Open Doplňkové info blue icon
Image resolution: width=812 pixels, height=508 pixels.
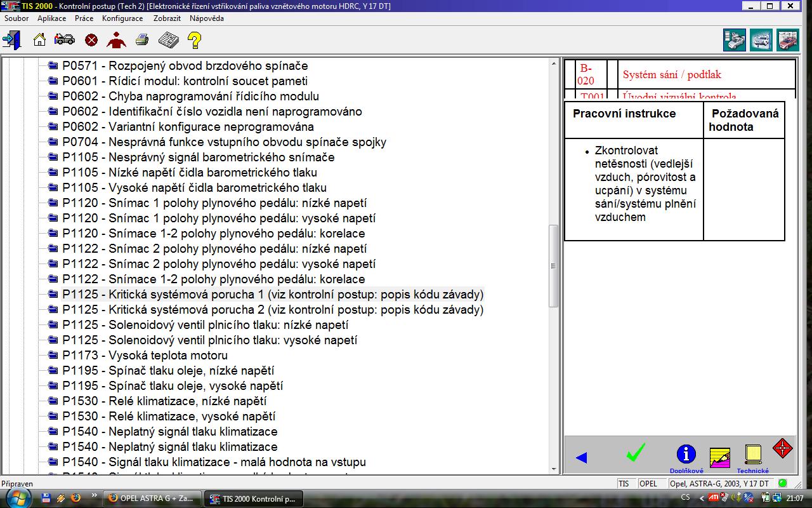pos(686,455)
